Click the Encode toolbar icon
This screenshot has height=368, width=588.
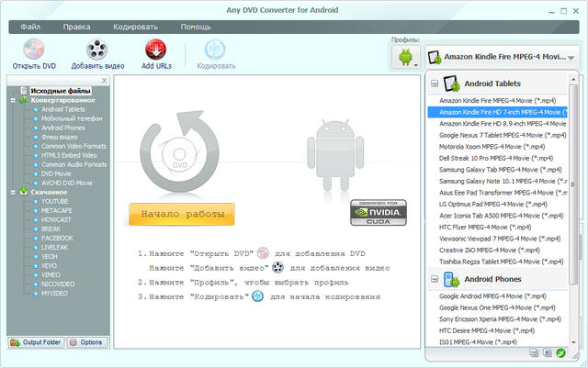[x=215, y=49]
